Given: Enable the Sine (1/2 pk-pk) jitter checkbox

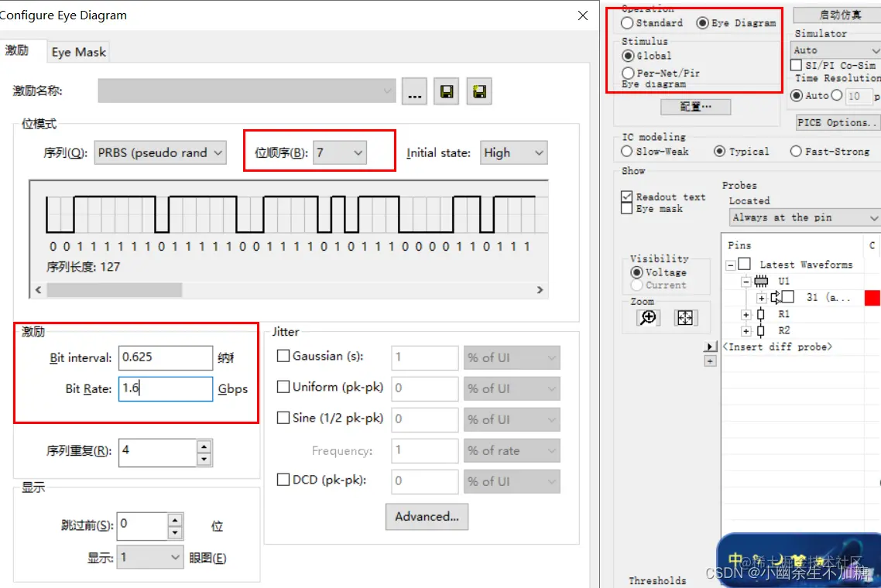Looking at the screenshot, I should [284, 418].
